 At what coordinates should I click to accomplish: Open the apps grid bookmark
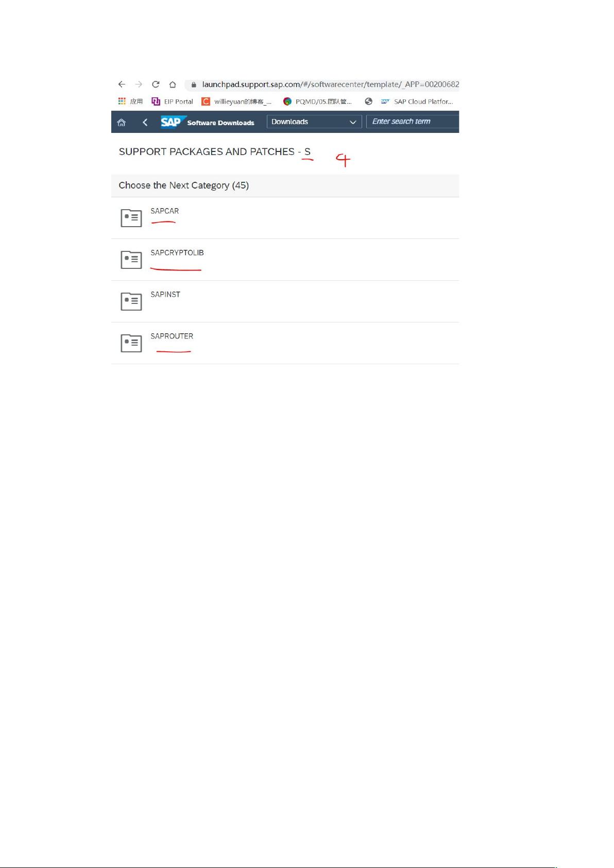(x=130, y=101)
